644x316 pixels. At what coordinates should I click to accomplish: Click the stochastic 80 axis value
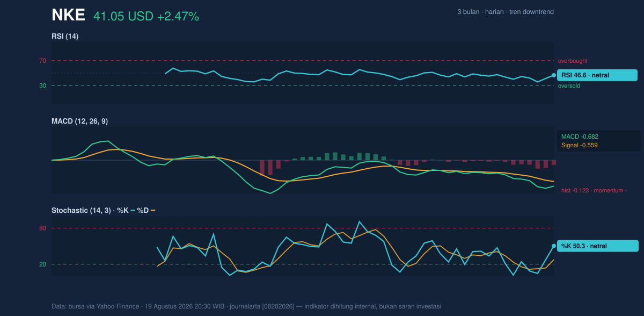[x=42, y=228]
